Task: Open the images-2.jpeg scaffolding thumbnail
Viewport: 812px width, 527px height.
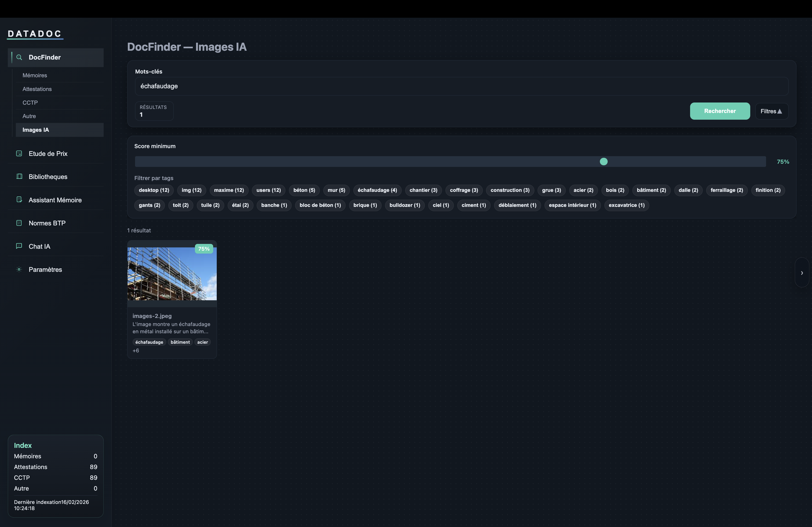Action: coord(172,274)
